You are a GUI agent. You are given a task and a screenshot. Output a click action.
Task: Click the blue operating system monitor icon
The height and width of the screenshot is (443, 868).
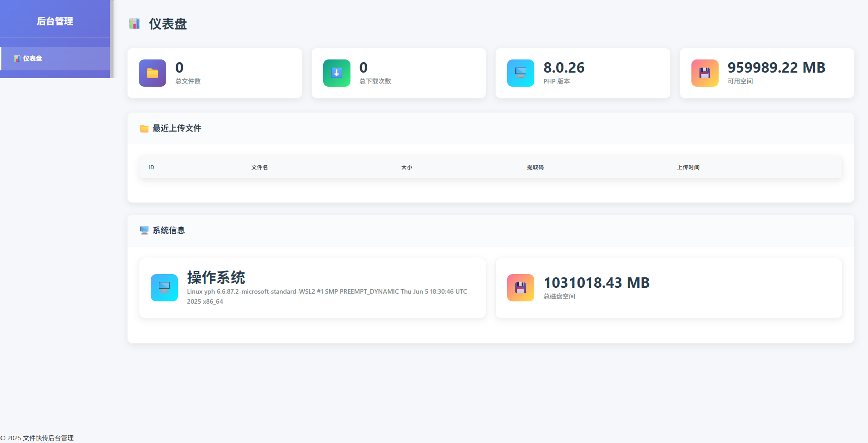pos(164,288)
